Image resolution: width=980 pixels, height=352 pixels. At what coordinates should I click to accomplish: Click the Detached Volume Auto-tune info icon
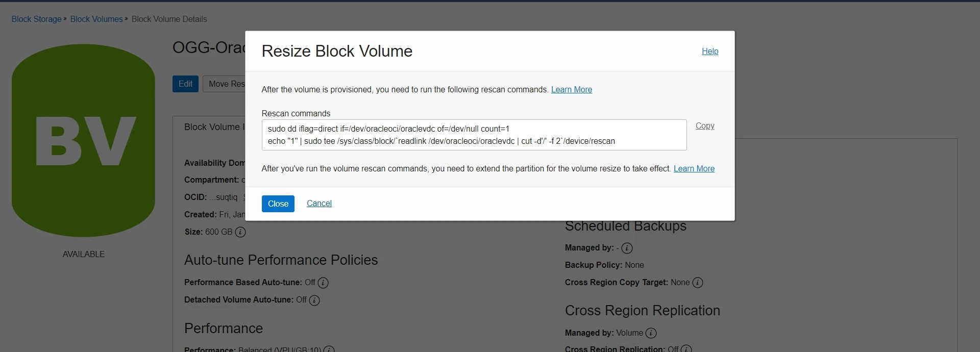[314, 300]
